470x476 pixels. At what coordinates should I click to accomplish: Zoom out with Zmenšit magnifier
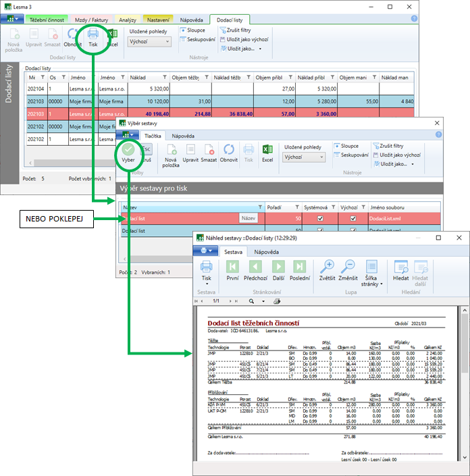349,267
